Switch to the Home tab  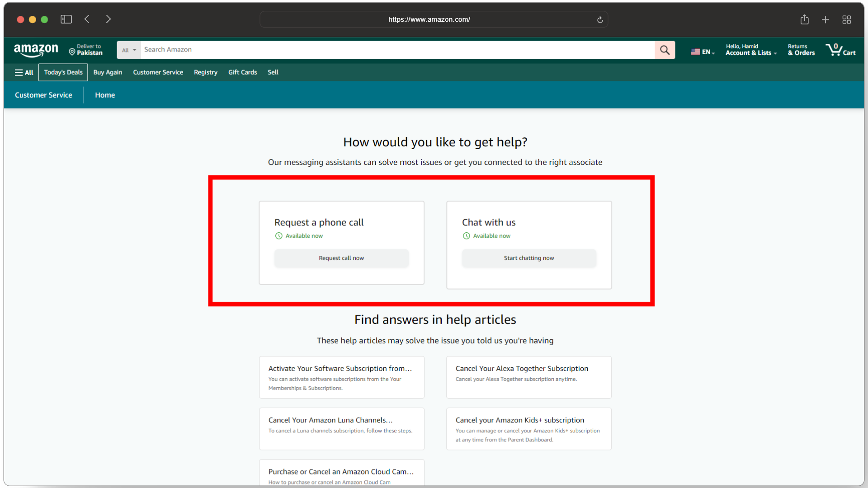click(x=105, y=95)
